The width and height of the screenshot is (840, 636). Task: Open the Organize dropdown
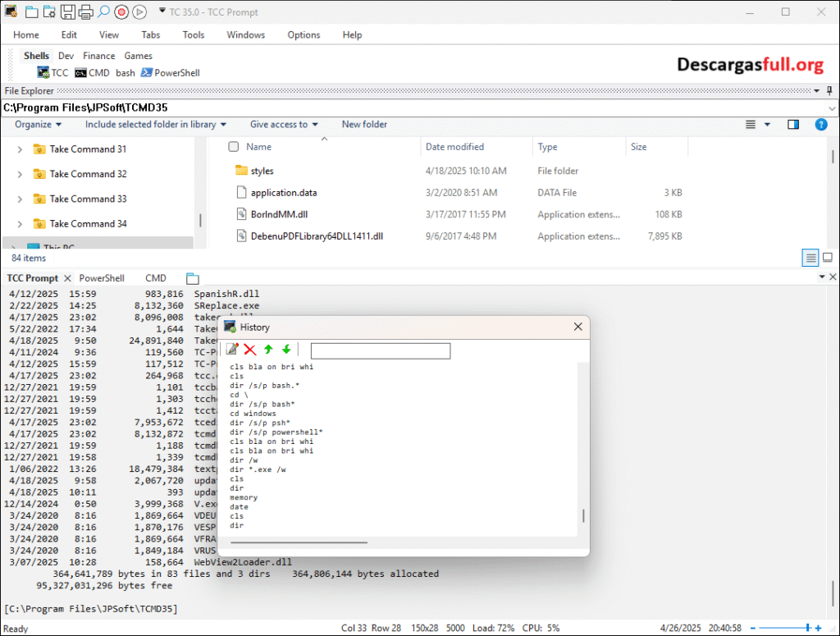[x=38, y=124]
